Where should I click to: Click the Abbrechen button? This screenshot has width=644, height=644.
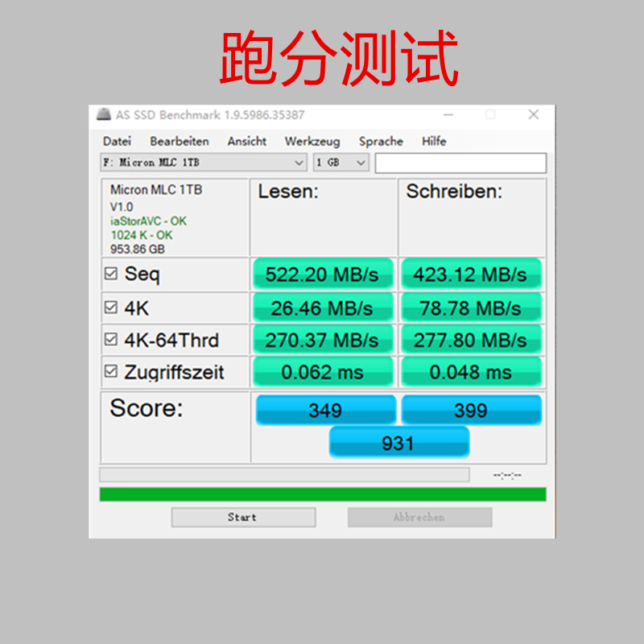419,517
